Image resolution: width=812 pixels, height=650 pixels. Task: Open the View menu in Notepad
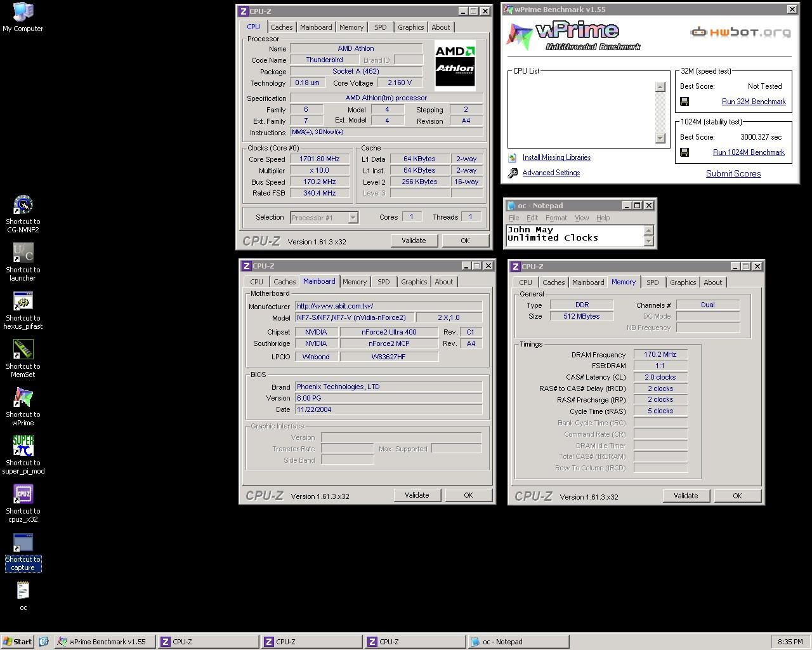click(582, 218)
